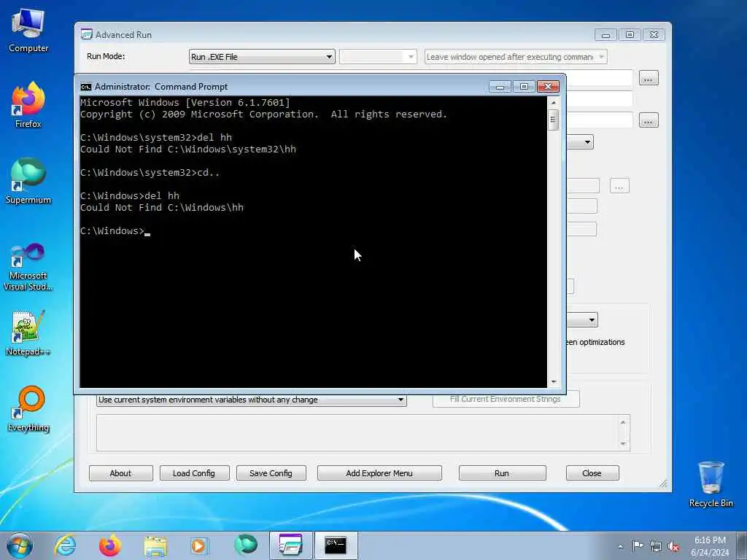Screen dimensions: 747x560
Task: Open the Computer desktop icon
Action: point(28,29)
